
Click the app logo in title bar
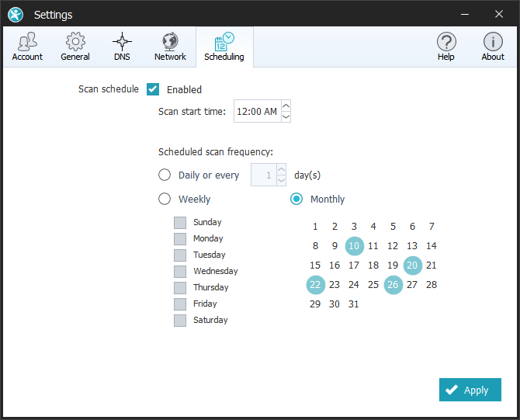click(16, 14)
